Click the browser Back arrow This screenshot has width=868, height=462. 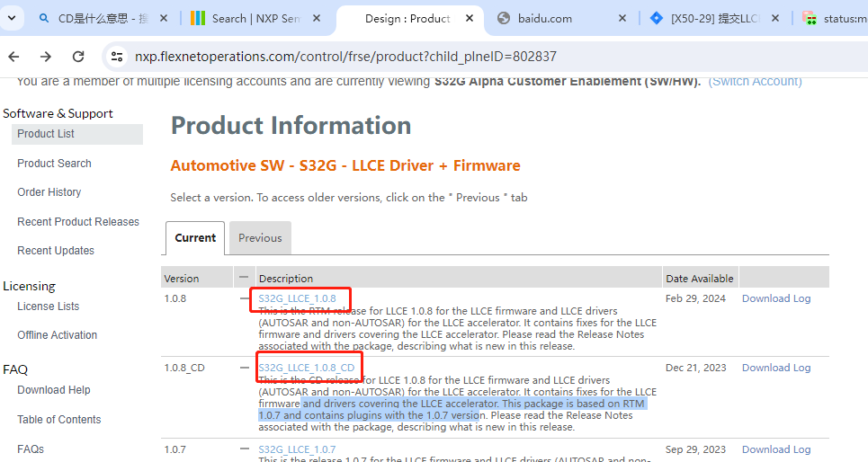tap(13, 57)
